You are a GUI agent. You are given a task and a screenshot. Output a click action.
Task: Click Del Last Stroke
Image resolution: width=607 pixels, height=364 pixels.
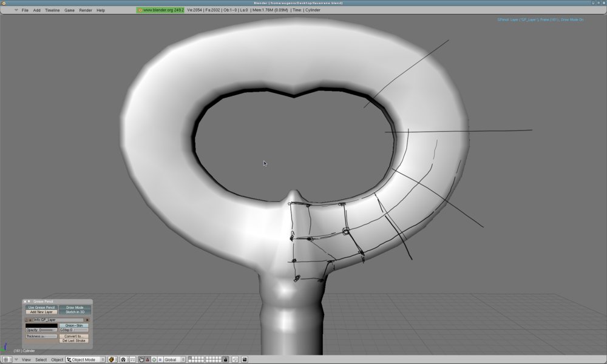click(74, 341)
